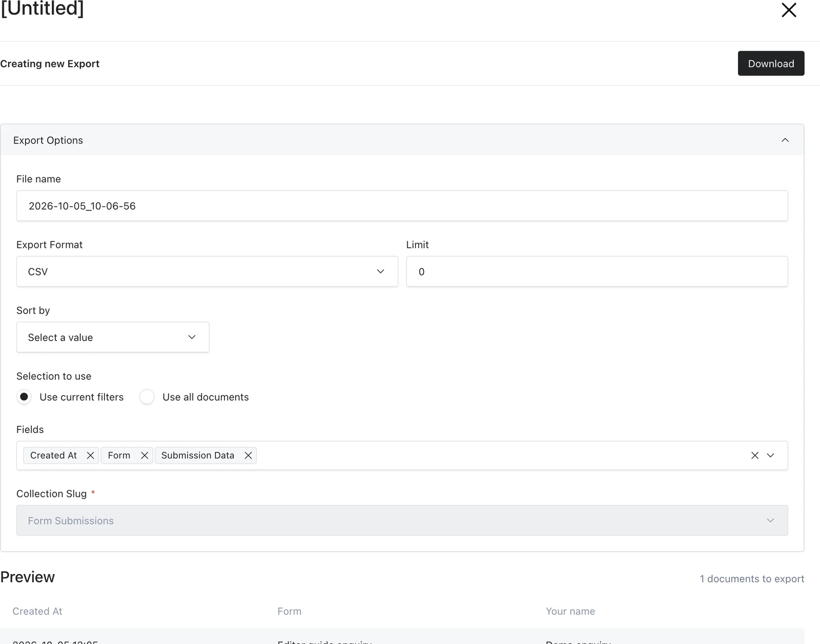Click the Form preview column header

click(x=290, y=611)
